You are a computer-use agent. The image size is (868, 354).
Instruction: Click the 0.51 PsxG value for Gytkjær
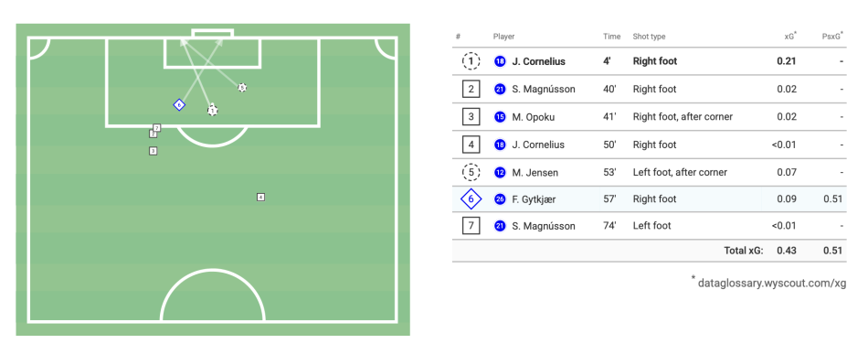832,199
